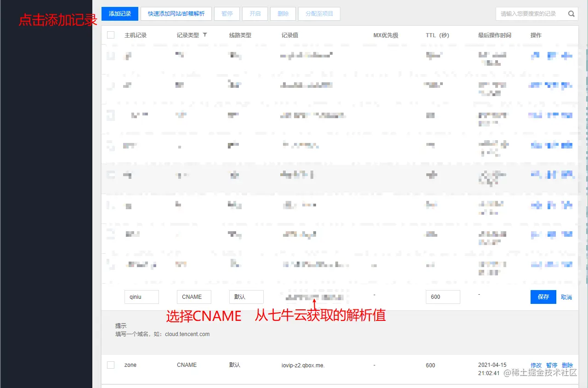The height and width of the screenshot is (388, 588).
Task: Open the 记录类型 filter icon
Action: [205, 35]
